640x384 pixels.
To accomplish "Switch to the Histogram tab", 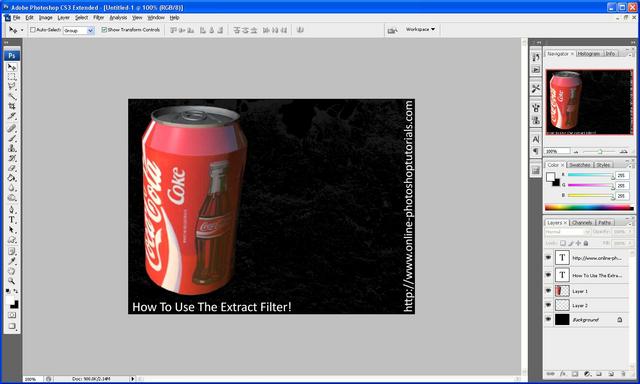I will (589, 53).
